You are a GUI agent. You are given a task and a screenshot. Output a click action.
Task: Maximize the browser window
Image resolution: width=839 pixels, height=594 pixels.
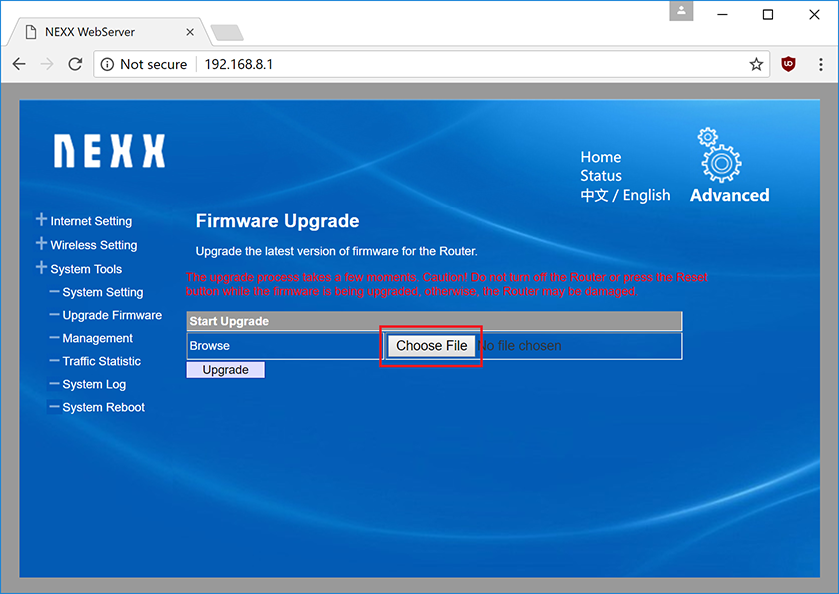[768, 14]
